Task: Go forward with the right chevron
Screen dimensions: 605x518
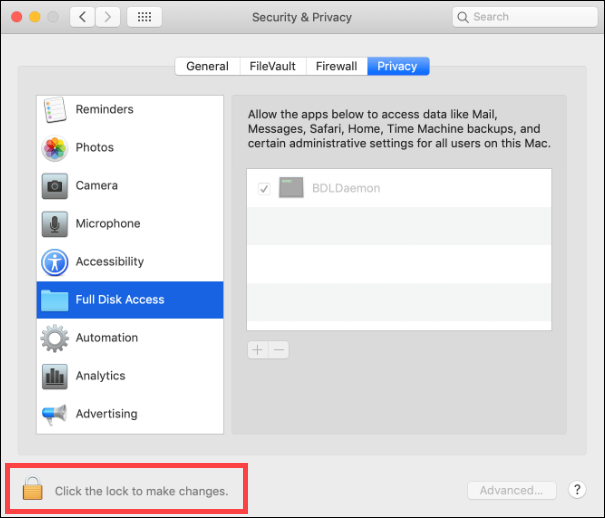Action: tap(108, 17)
